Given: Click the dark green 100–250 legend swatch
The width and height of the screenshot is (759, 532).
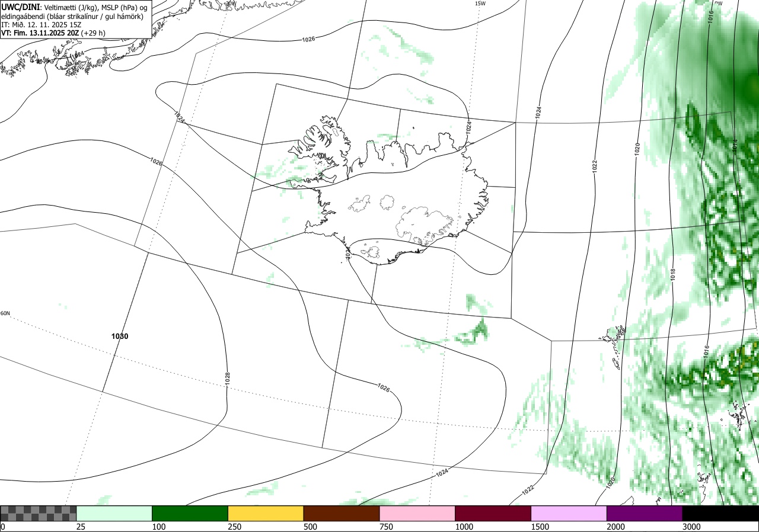Looking at the screenshot, I should pos(190,513).
